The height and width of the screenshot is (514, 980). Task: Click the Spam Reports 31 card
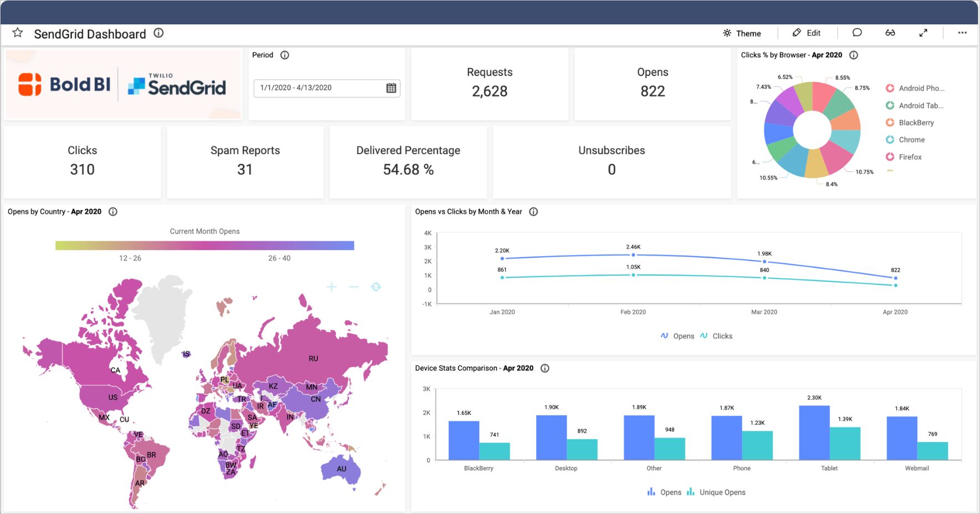pyautogui.click(x=245, y=162)
